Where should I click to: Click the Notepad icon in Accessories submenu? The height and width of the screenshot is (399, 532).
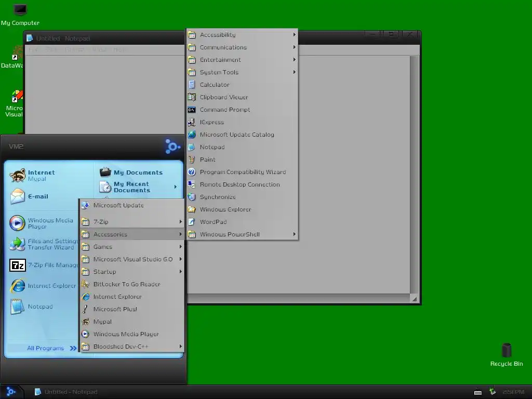(192, 147)
